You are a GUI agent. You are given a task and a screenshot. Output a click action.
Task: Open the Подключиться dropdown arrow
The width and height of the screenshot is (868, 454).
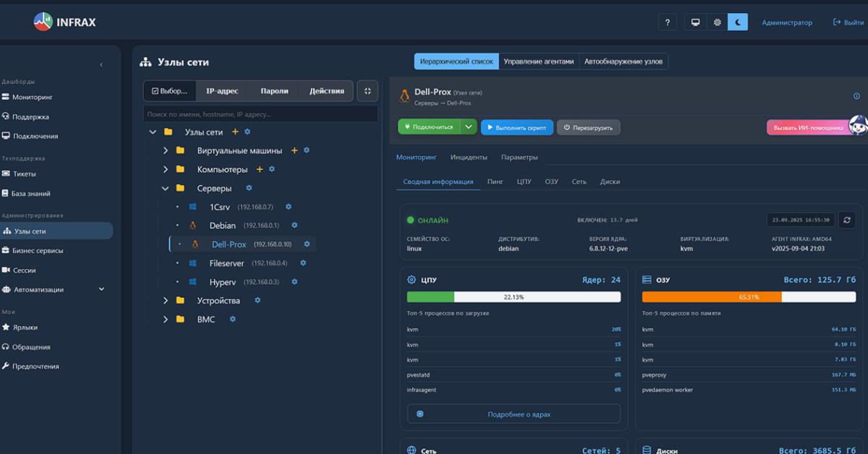coord(469,127)
